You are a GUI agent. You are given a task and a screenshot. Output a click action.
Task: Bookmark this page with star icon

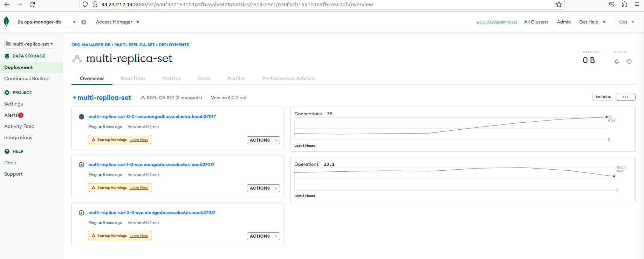point(559,5)
